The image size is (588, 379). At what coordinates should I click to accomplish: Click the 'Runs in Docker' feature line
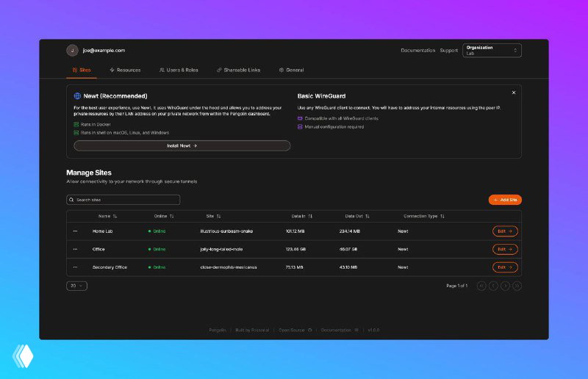[x=93, y=124]
